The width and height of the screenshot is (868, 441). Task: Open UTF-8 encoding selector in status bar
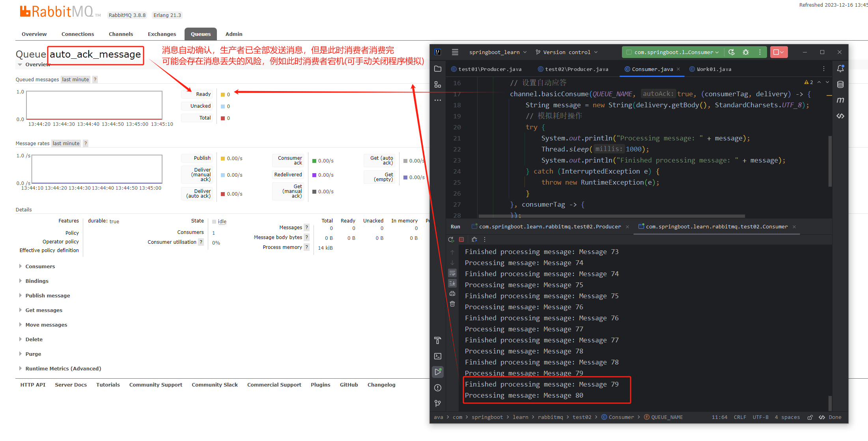760,417
